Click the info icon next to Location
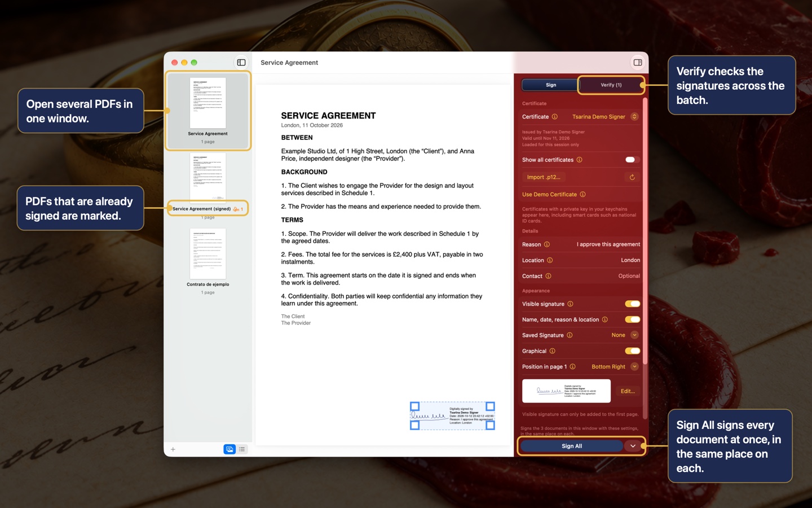 [x=550, y=260]
